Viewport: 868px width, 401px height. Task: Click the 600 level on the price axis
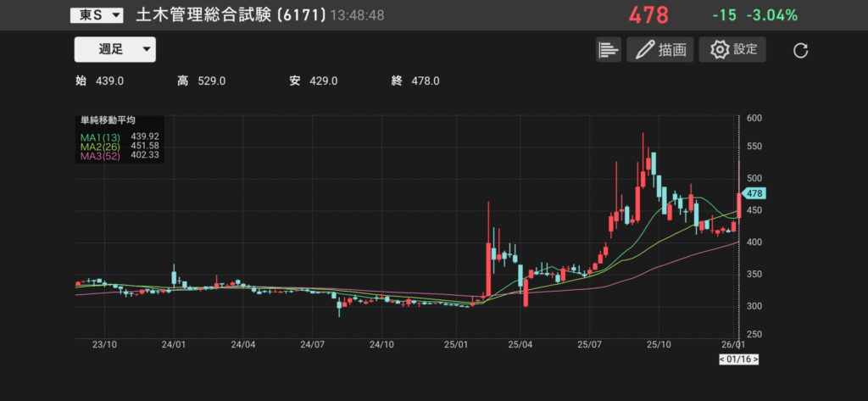[x=754, y=119]
